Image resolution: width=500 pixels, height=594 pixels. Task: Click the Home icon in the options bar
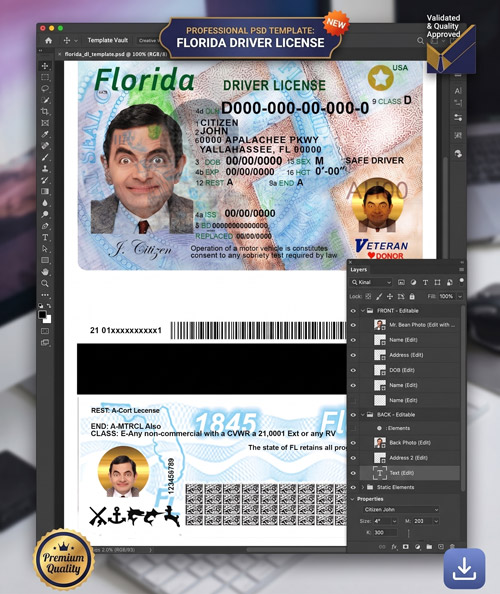coord(48,40)
